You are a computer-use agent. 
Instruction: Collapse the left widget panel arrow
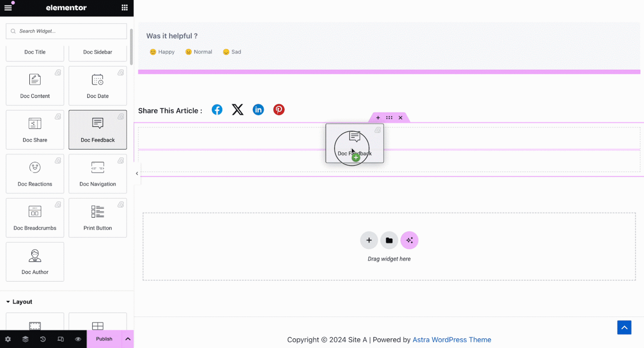137,173
